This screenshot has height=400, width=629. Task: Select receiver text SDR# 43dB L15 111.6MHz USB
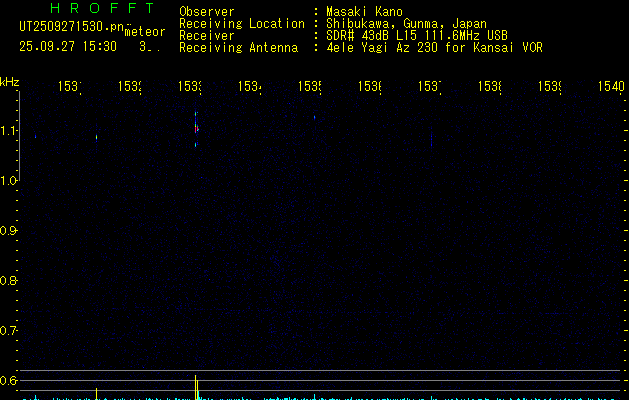point(417,36)
